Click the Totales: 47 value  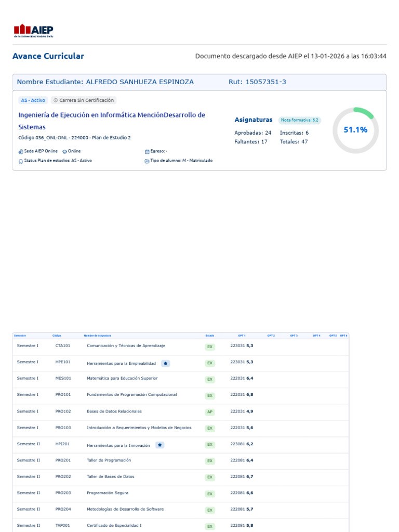pyautogui.click(x=294, y=141)
